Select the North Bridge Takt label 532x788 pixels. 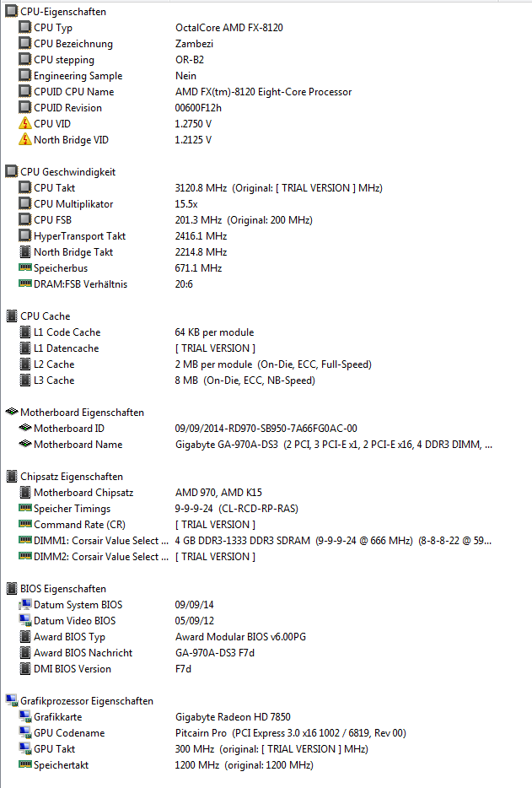73,251
